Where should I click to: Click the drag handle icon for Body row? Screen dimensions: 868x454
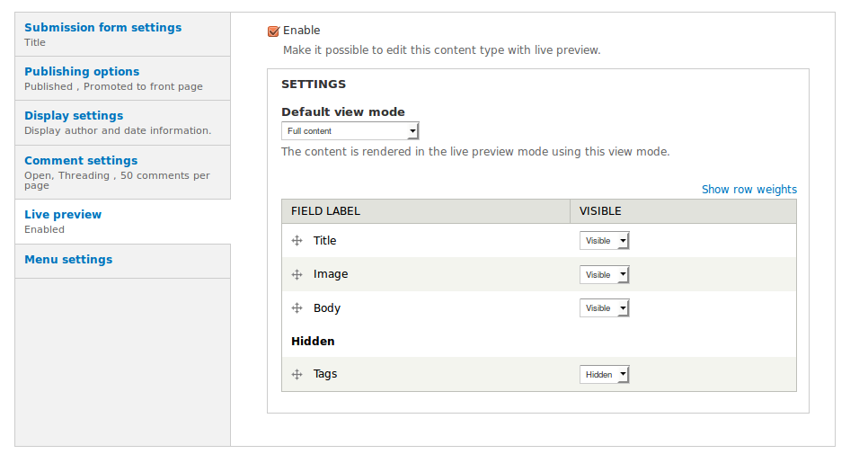tap(297, 308)
